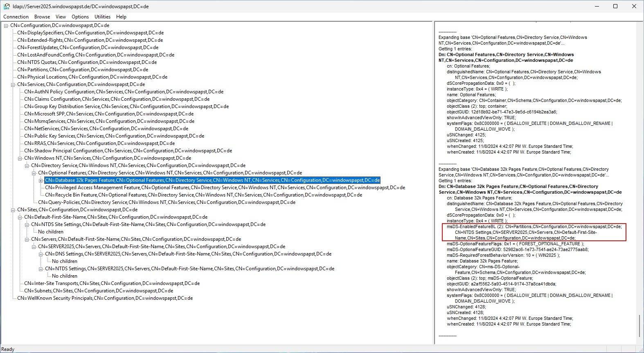This screenshot has height=353, width=644.
Task: Expand the Database 32k Pages Feature node
Action: click(41, 181)
